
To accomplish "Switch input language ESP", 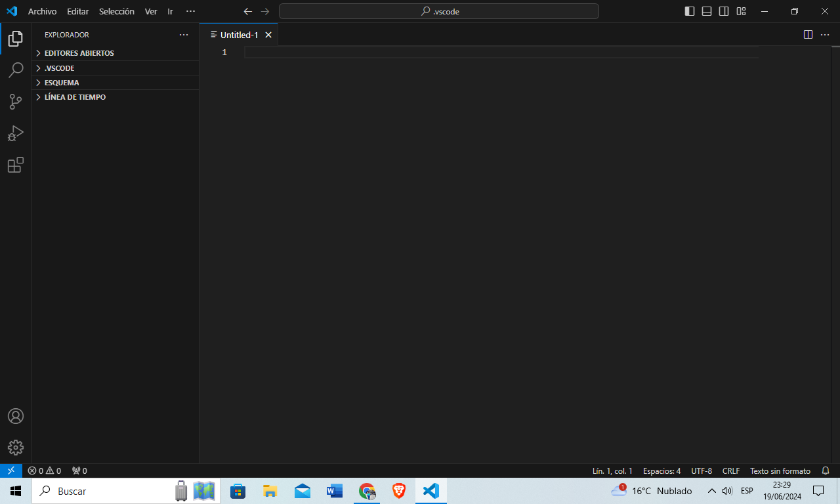I will (x=747, y=491).
